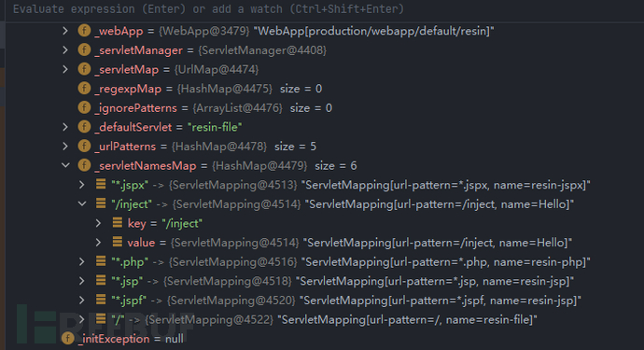Click the entry icon of "/inject" row
Screen dimensions: 644x350
(101, 203)
